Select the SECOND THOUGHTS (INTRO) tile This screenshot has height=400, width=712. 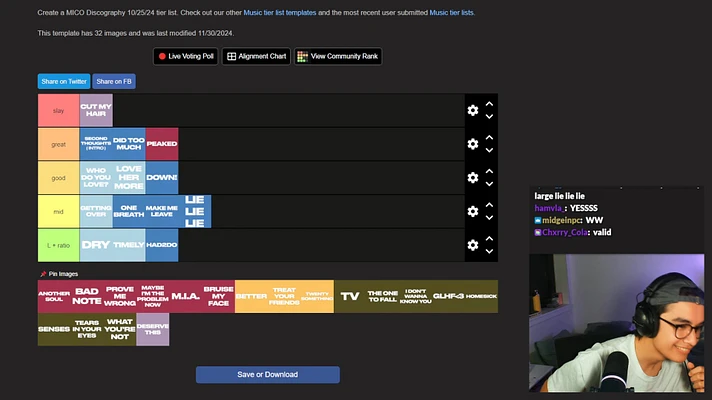click(96, 144)
